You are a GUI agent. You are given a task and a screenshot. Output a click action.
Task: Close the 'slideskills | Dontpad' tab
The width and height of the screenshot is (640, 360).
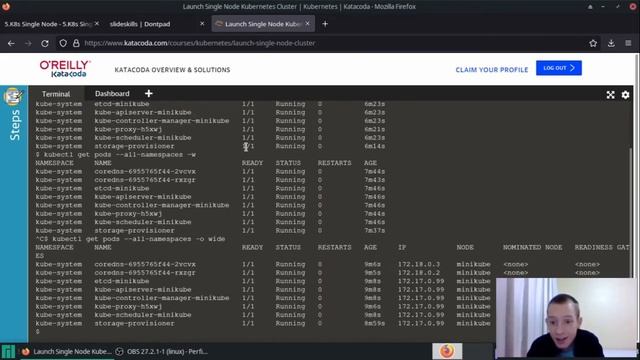tap(202, 24)
